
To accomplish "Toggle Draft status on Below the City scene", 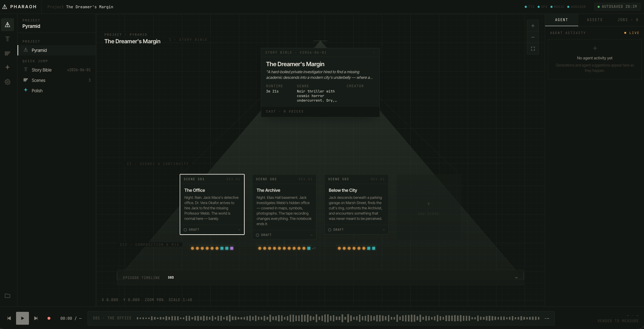I will (x=336, y=230).
